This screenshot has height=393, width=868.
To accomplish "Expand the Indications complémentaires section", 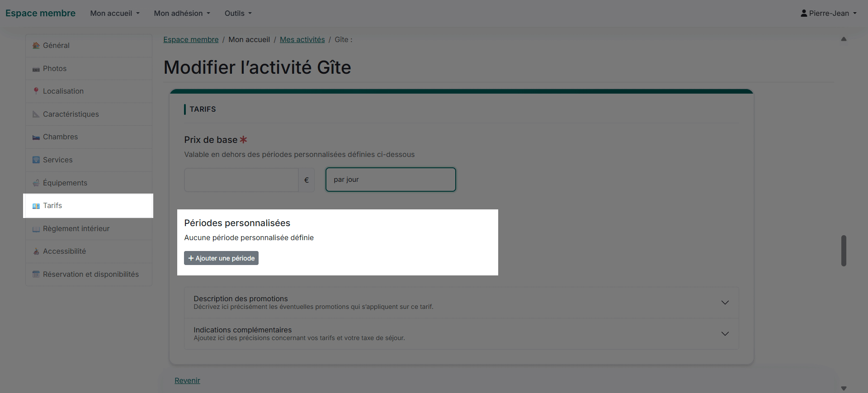I will pos(461,334).
